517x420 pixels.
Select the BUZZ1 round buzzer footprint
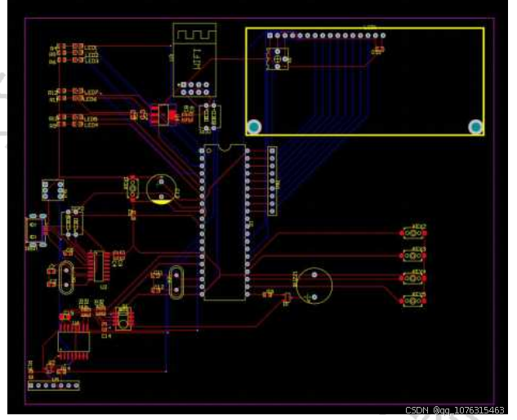click(x=314, y=286)
